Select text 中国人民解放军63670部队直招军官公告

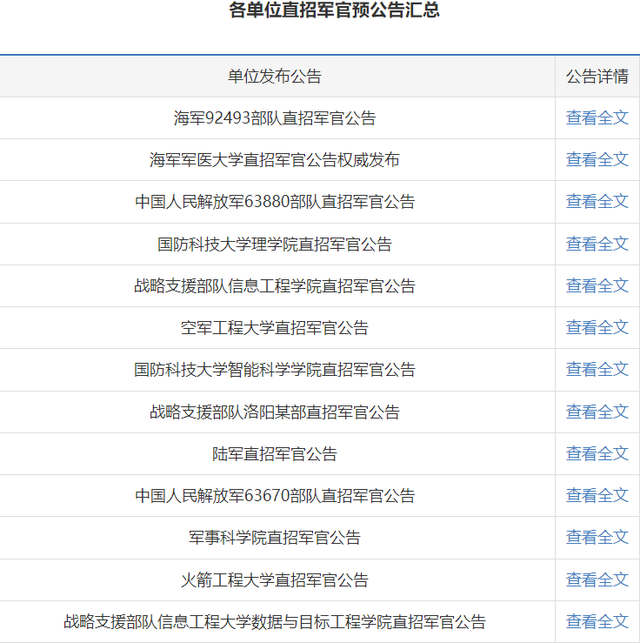click(x=275, y=496)
